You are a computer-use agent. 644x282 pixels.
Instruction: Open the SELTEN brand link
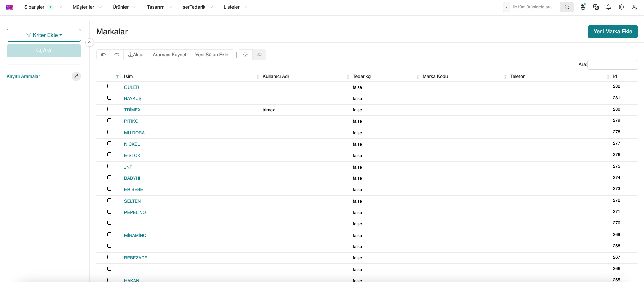pyautogui.click(x=133, y=201)
